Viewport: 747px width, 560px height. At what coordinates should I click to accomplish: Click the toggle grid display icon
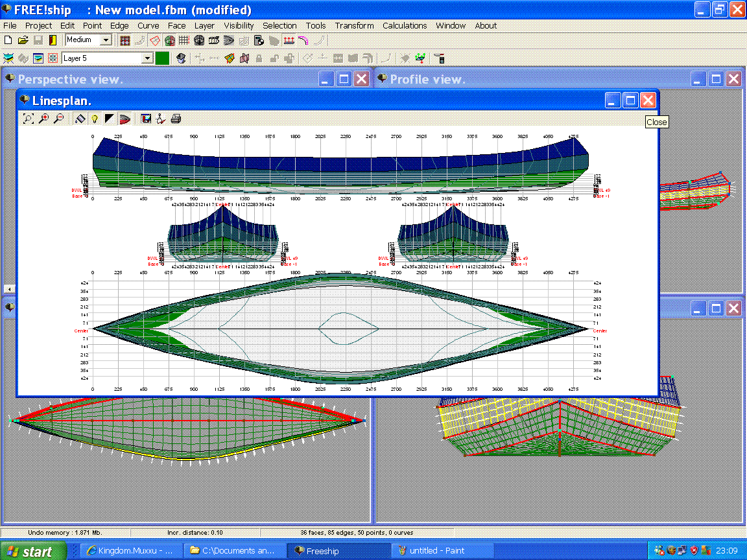coord(184,40)
